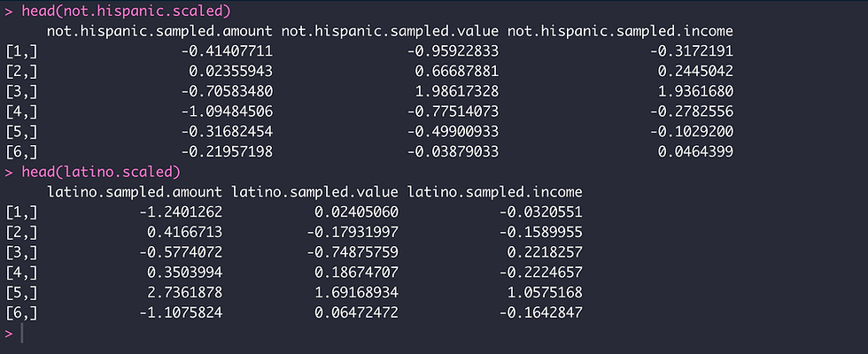Image resolution: width=868 pixels, height=354 pixels.
Task: Click the latino.sampled.amount column header
Action: (x=135, y=192)
